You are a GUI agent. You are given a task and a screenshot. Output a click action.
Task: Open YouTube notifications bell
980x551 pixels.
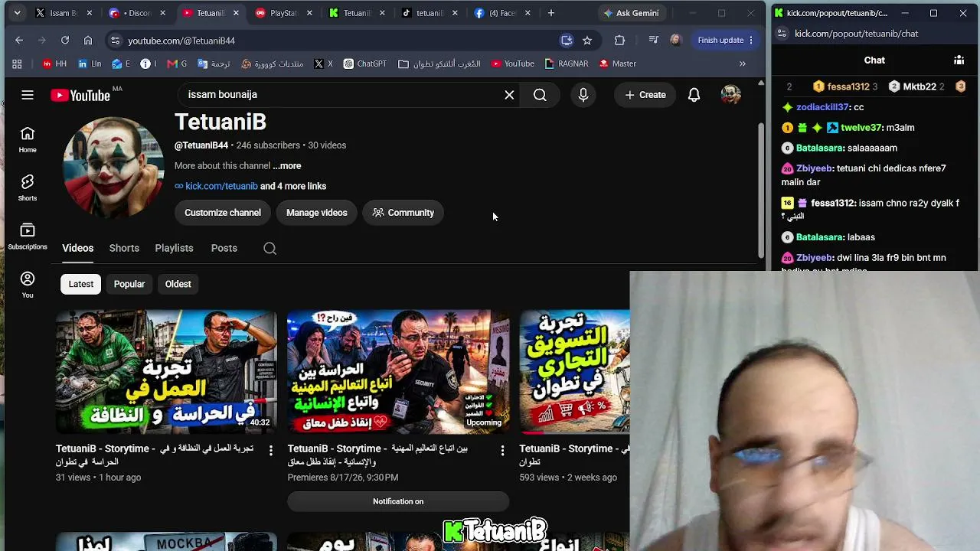pos(694,95)
